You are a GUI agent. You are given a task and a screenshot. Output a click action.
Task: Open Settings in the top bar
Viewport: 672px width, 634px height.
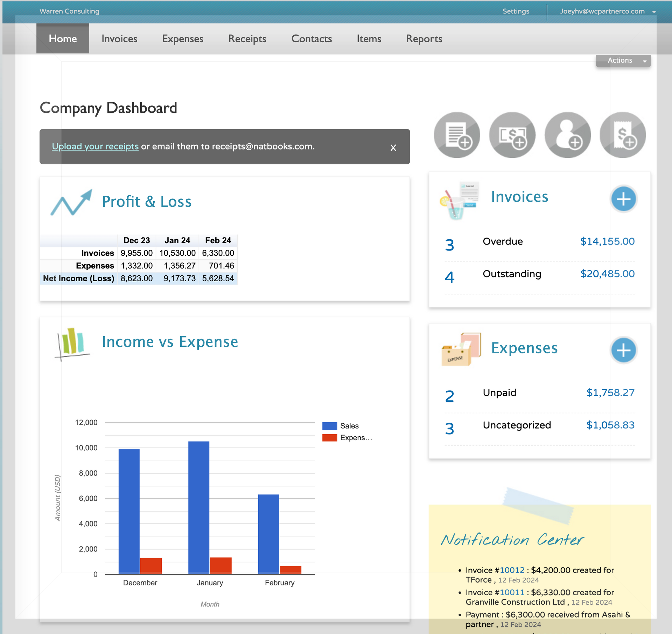pyautogui.click(x=516, y=11)
